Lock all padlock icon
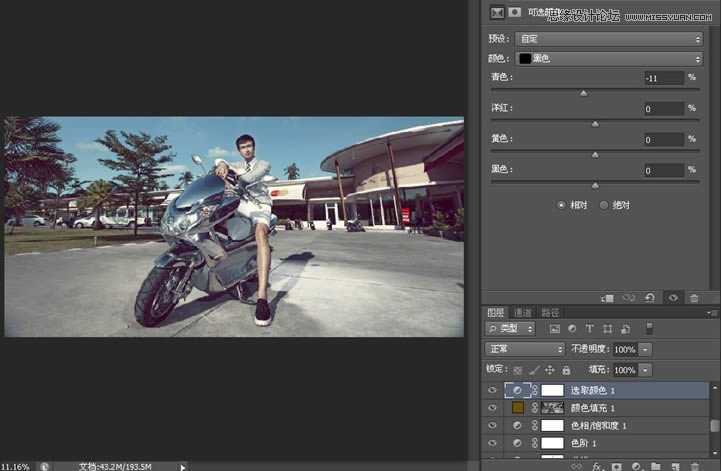Screen dimensions: 722x471 (566, 370)
